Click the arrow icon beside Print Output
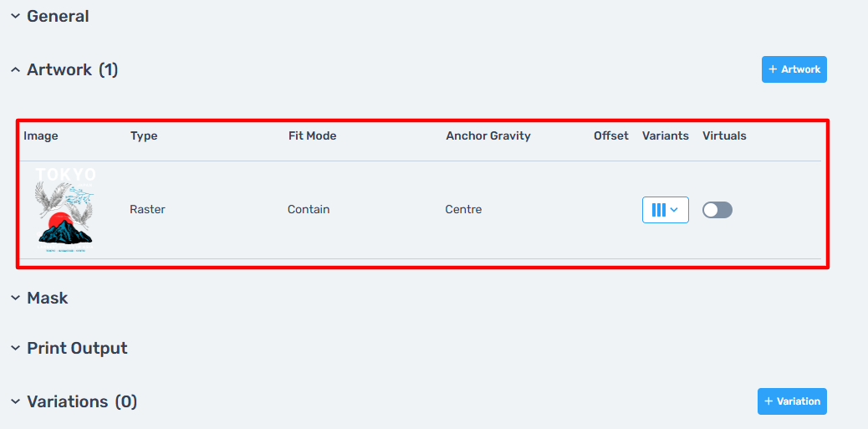868x429 pixels. [15, 348]
